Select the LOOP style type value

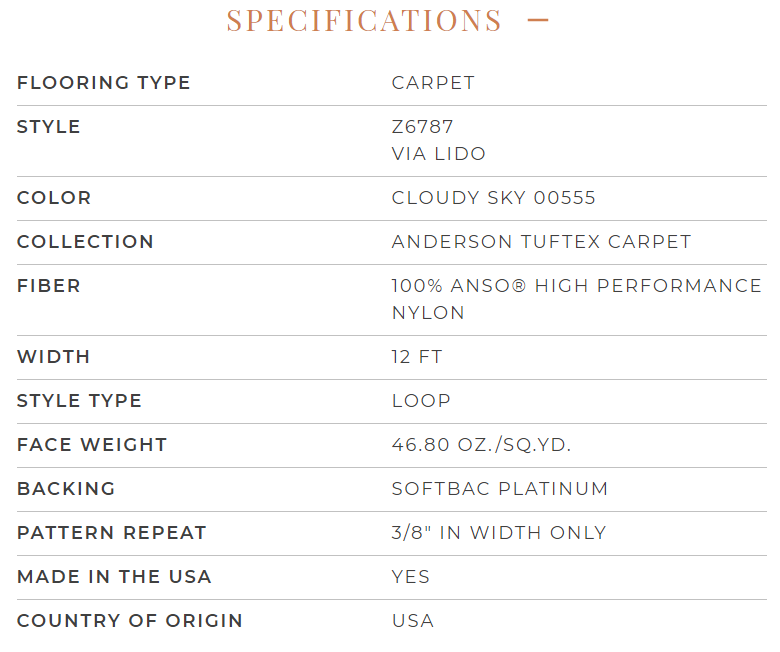421,401
